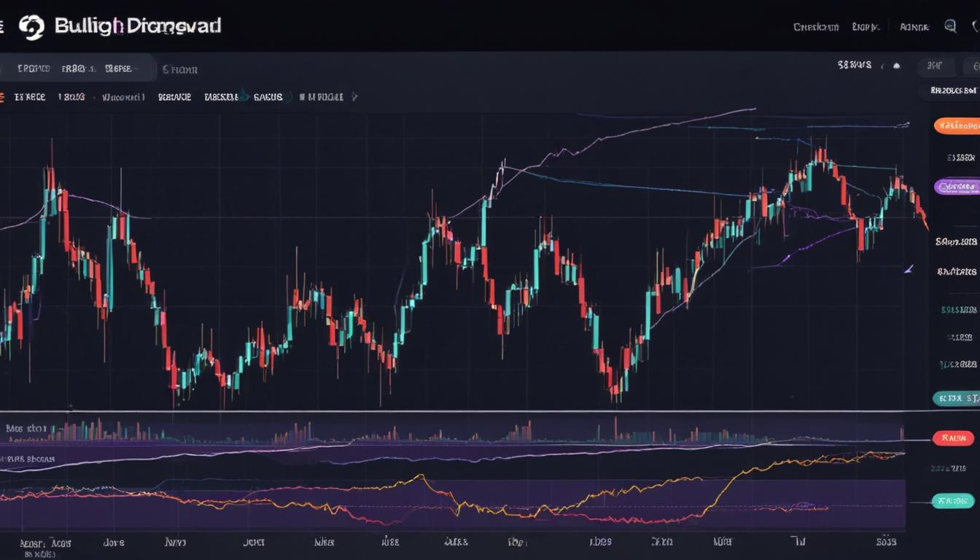Select the cloud icon next to the timeframe buttons
The height and width of the screenshot is (560, 980).
(x=895, y=66)
